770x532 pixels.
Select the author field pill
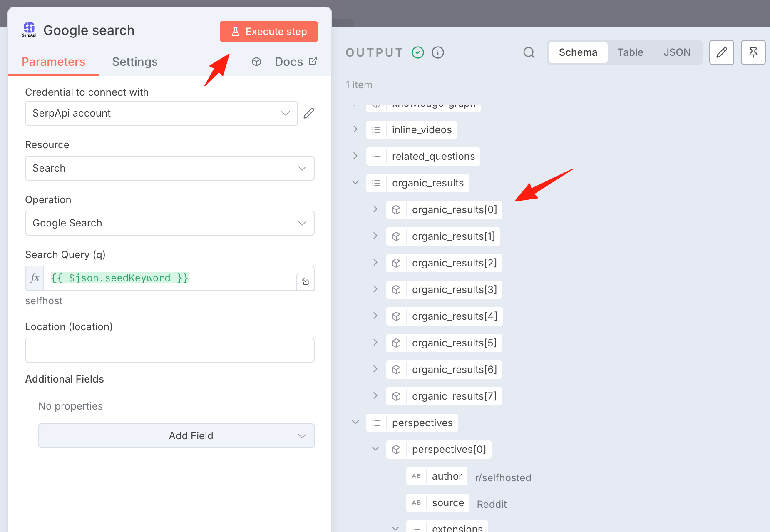tap(437, 476)
